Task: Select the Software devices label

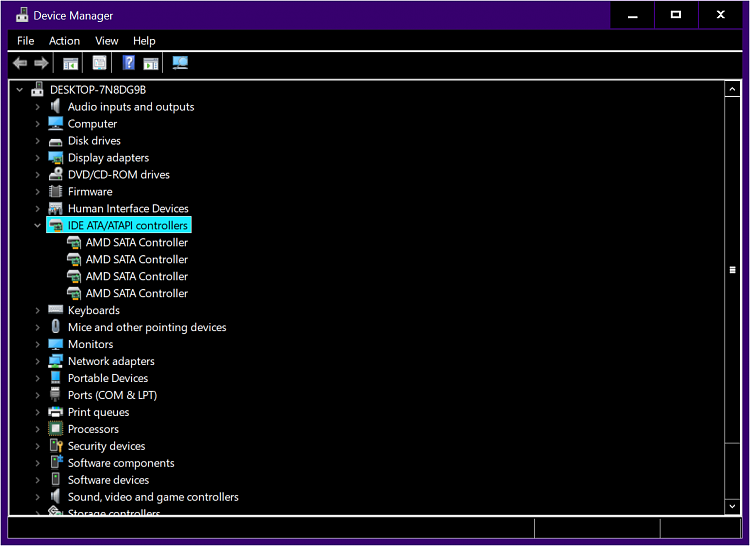Action: [108, 480]
